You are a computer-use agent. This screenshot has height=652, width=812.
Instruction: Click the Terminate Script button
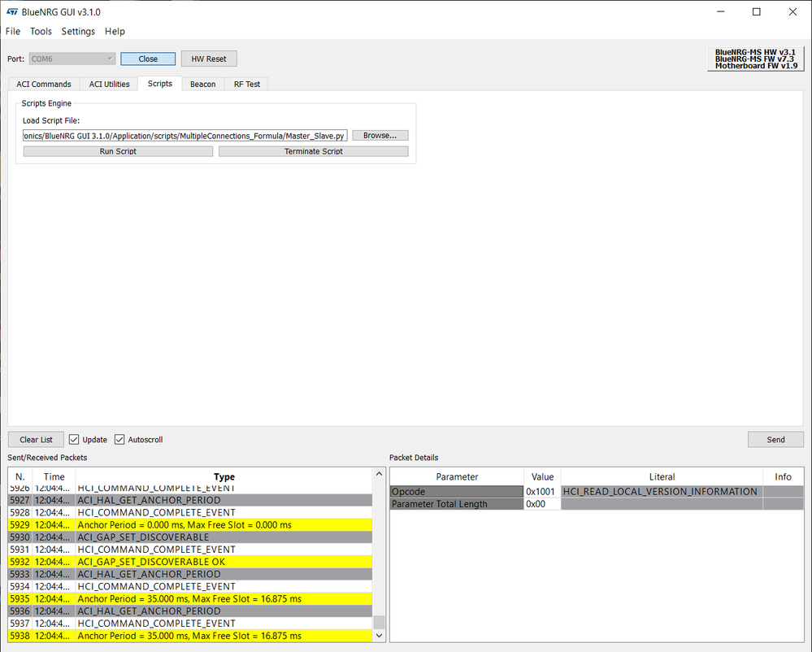point(313,151)
